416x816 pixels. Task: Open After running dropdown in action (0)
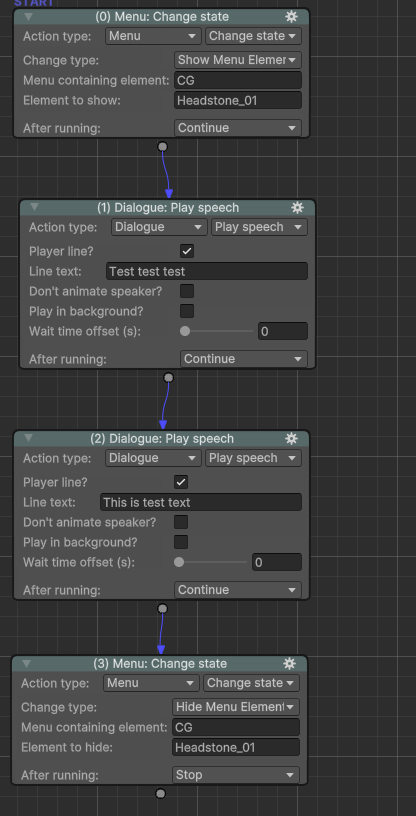pyautogui.click(x=237, y=128)
